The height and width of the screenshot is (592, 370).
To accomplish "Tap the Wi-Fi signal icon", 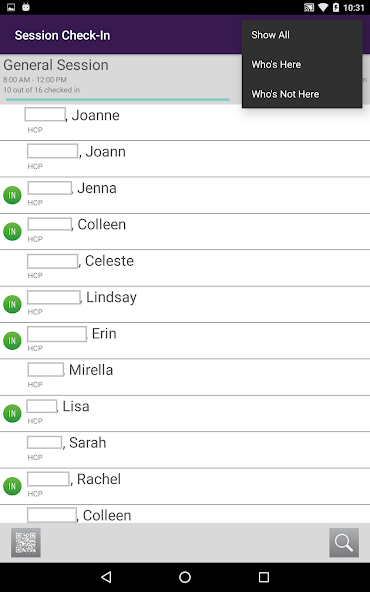I will (x=323, y=7).
